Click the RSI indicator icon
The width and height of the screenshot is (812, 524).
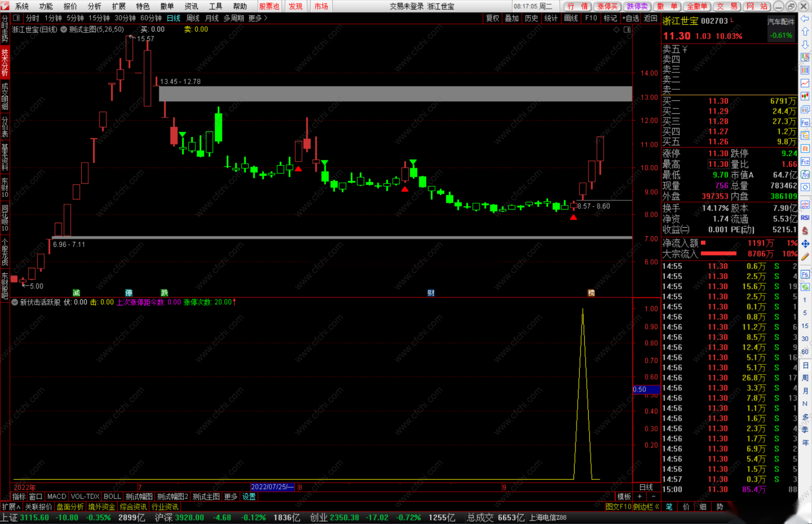pos(805,218)
